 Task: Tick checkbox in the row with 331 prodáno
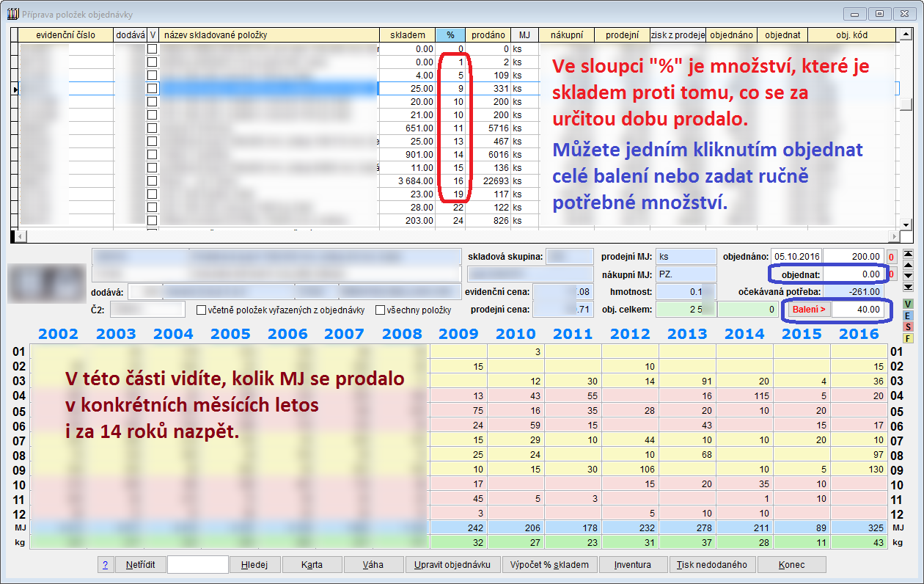point(152,88)
